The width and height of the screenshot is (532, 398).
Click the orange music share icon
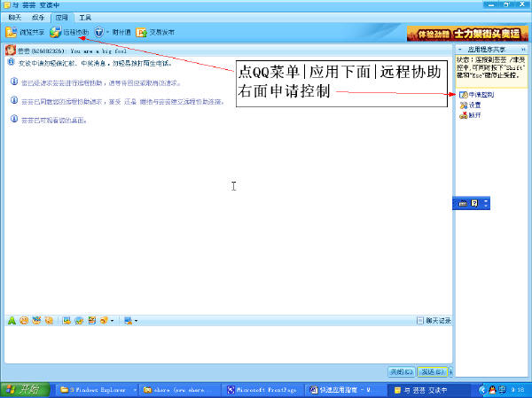(104, 320)
